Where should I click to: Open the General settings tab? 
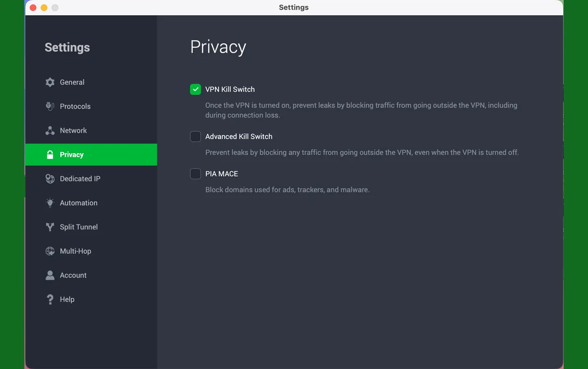(x=91, y=82)
